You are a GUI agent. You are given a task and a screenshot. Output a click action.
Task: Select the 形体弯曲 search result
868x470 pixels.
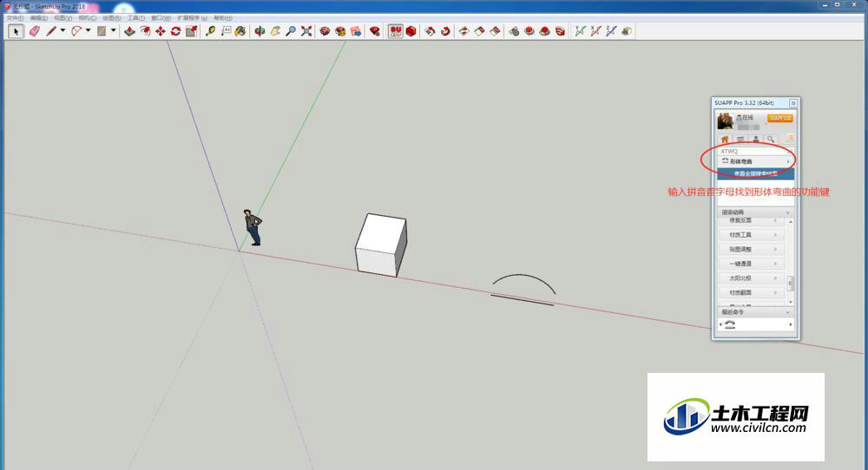pos(756,161)
